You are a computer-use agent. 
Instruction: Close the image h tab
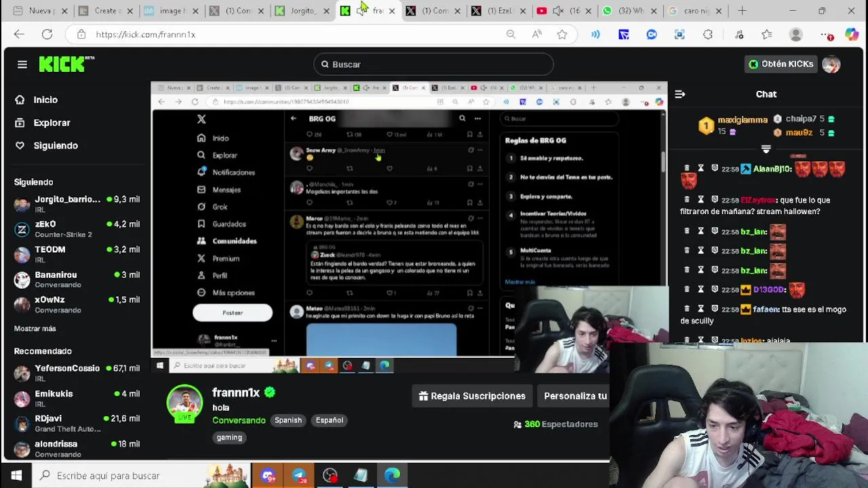195,11
